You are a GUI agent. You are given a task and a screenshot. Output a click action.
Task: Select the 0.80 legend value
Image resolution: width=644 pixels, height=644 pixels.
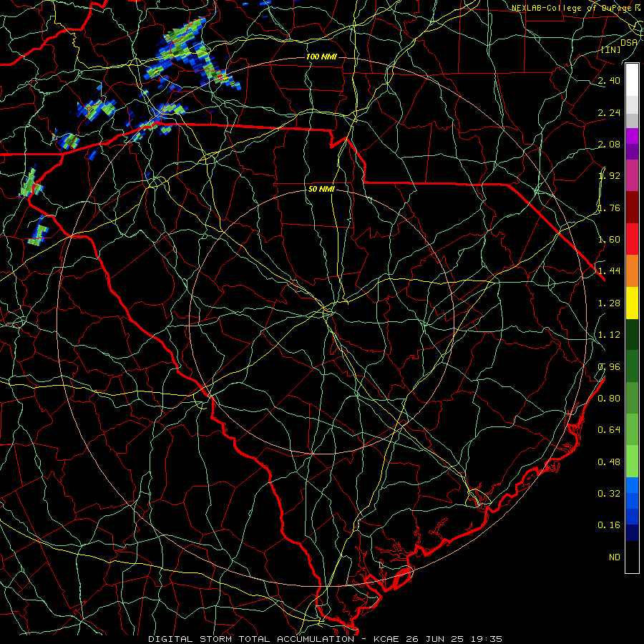(609, 399)
